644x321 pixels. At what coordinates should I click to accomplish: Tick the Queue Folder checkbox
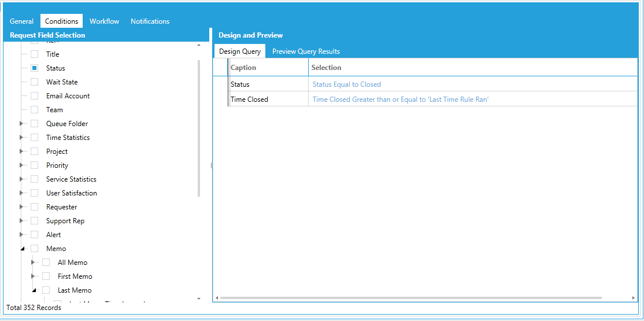(35, 124)
